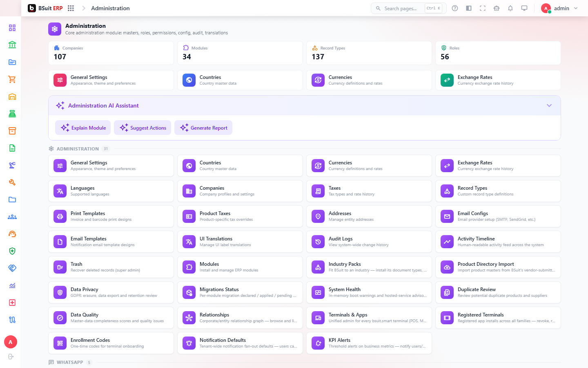Open the apps grid launcher beside BSuit ERP

pyautogui.click(x=71, y=8)
